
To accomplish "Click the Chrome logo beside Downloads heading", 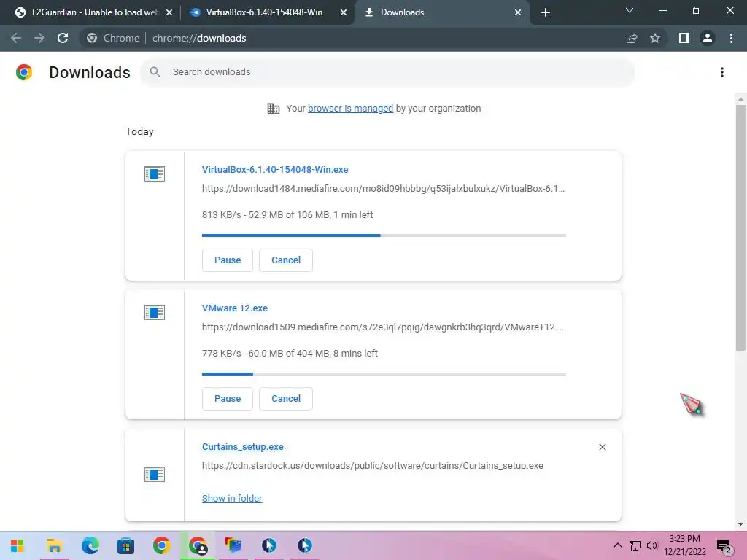I will tap(24, 72).
